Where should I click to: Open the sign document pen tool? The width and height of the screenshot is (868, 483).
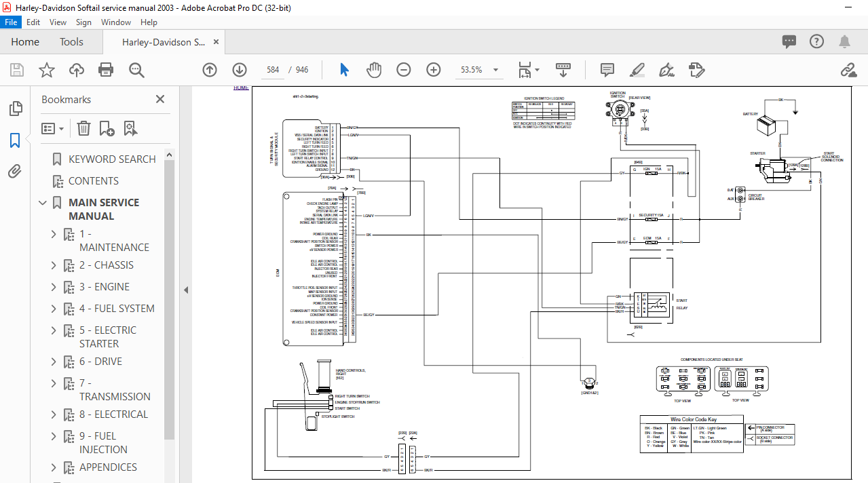667,70
